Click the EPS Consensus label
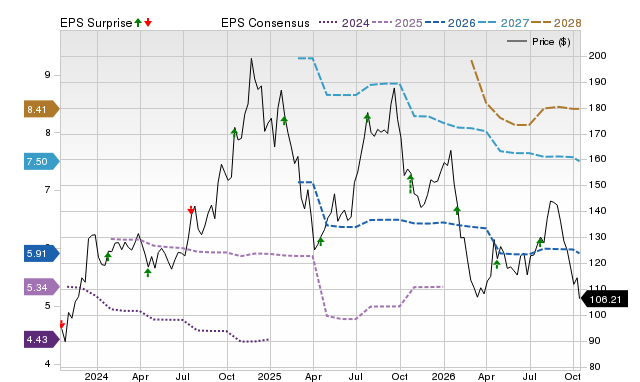This screenshot has height=382, width=640. (x=265, y=23)
